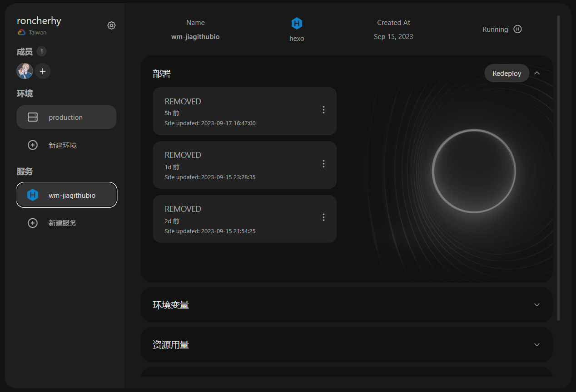Open options menu for 1d ago deployment
This screenshot has height=392, width=576.
(x=323, y=164)
